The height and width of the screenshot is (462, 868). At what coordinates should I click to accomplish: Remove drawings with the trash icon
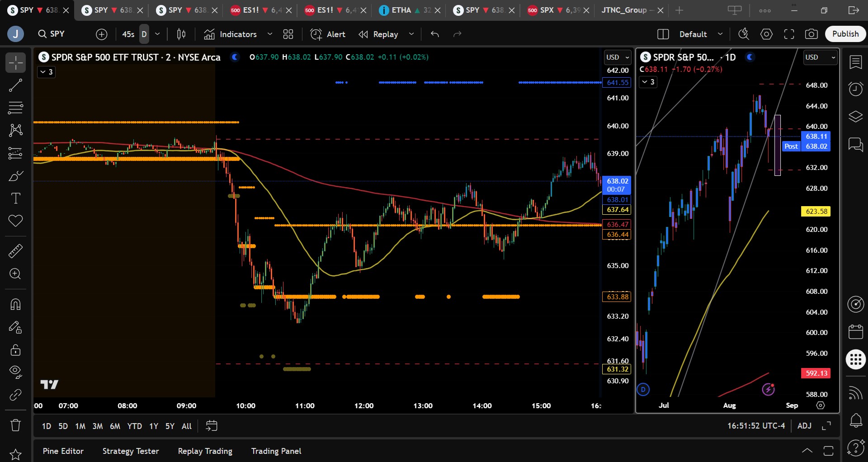click(15, 425)
